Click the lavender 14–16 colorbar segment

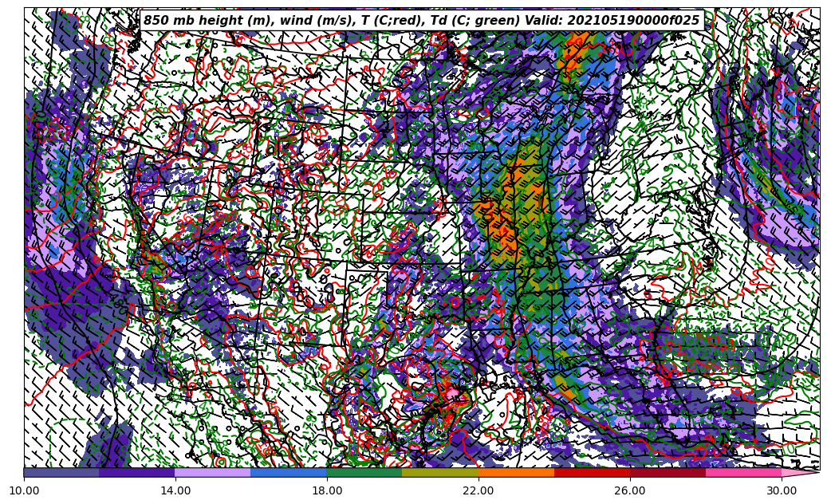point(213,472)
